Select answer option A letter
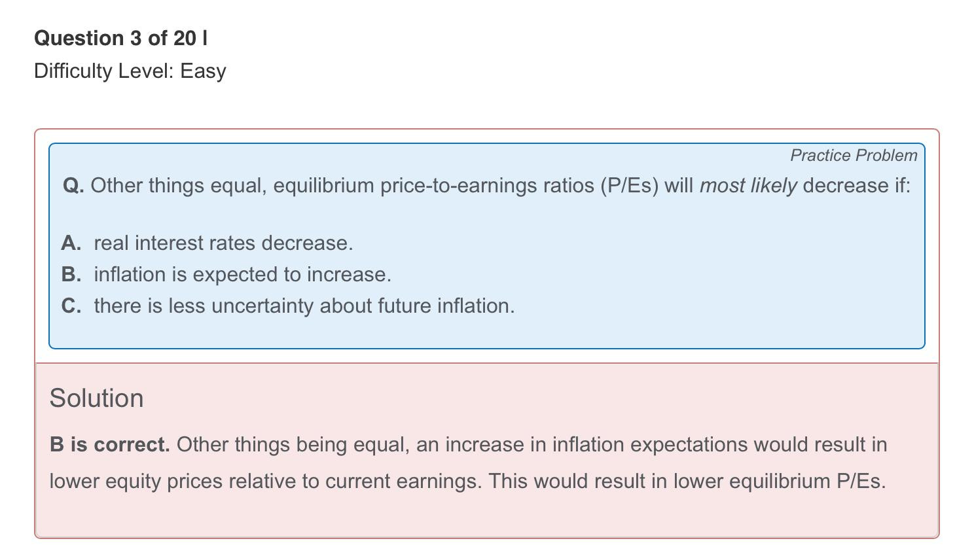 [71, 243]
